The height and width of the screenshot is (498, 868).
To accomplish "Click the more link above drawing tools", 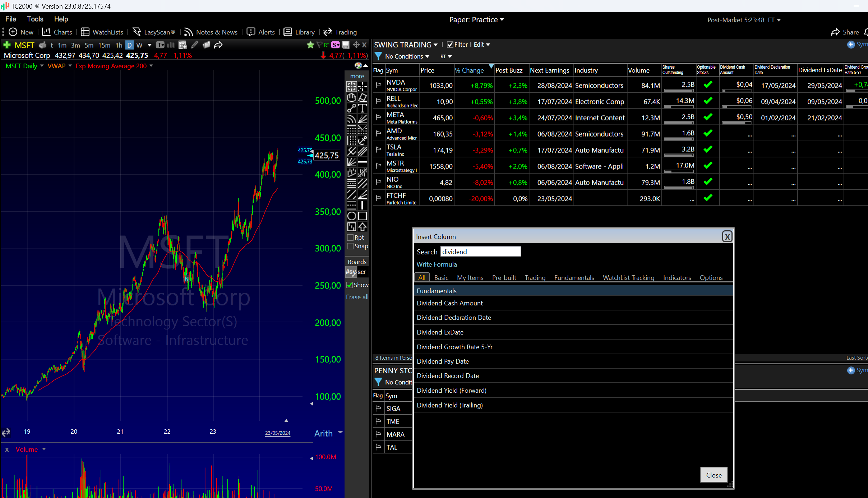I will [x=357, y=76].
